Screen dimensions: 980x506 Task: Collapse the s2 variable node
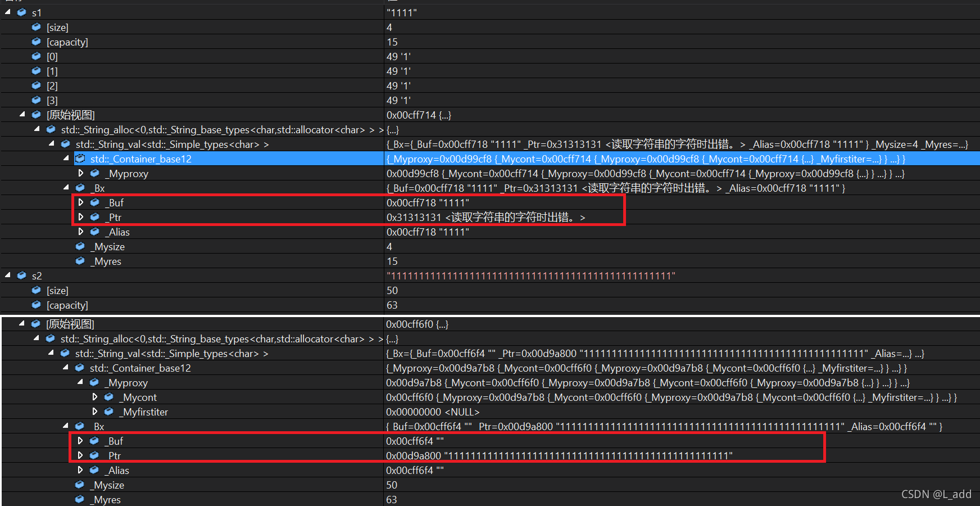[8, 275]
